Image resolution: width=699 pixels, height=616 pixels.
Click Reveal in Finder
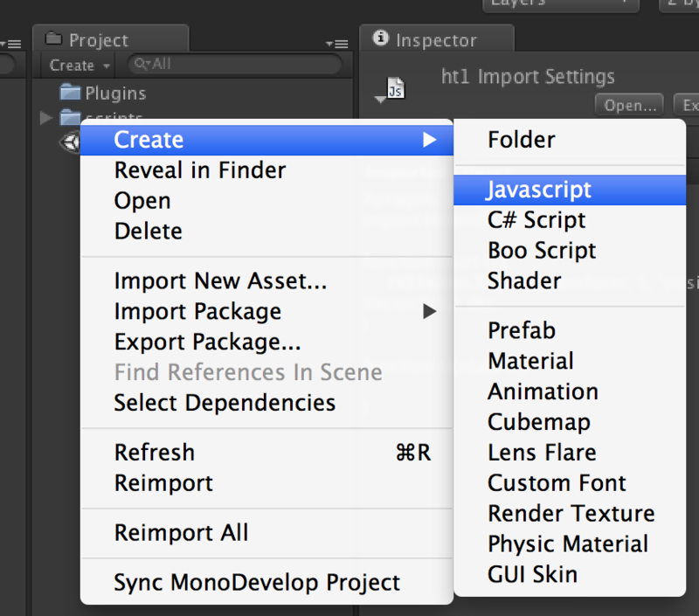pos(200,170)
